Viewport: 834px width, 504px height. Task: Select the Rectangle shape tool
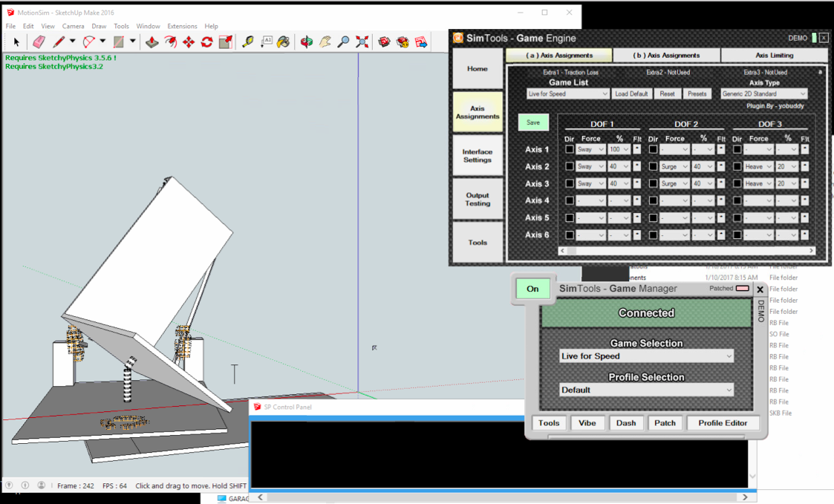coord(119,42)
